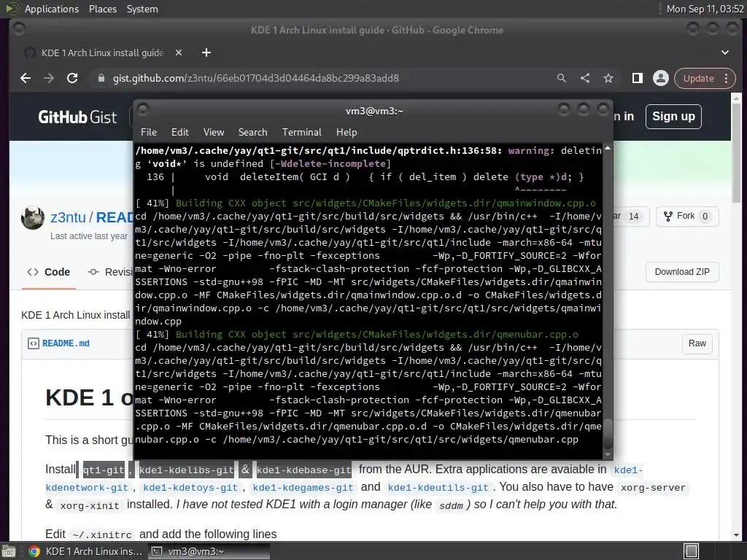
Task: Open the Applications menu
Action: coord(52,9)
